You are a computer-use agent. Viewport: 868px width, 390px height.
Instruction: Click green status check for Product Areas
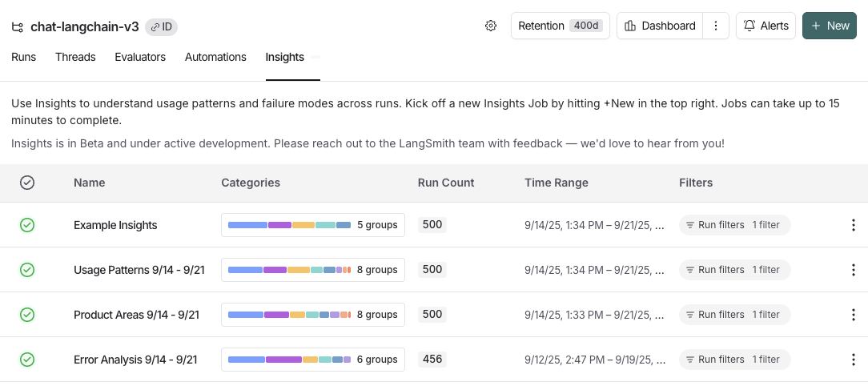click(27, 315)
